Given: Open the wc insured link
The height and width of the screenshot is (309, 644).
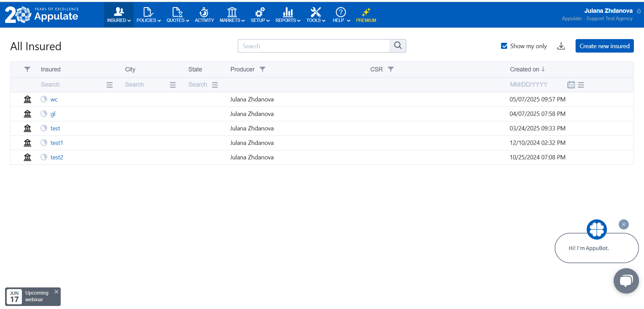Looking at the screenshot, I should coord(54,99).
